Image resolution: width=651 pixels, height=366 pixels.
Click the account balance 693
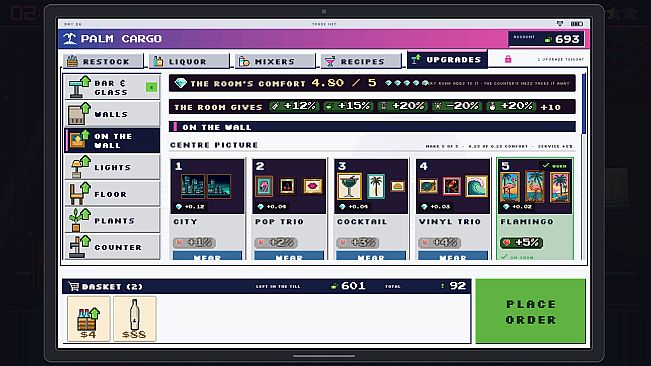tap(567, 39)
